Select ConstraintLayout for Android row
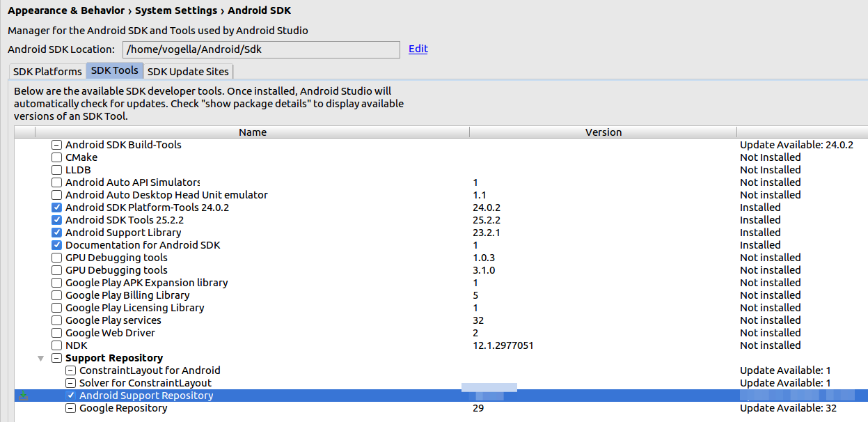Image resolution: width=868 pixels, height=422 pixels. tap(441, 370)
